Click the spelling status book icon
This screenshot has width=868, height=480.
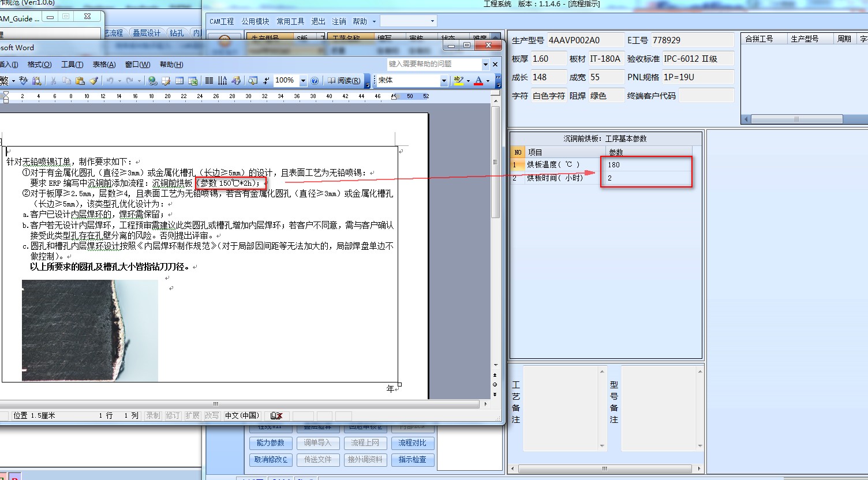(276, 415)
